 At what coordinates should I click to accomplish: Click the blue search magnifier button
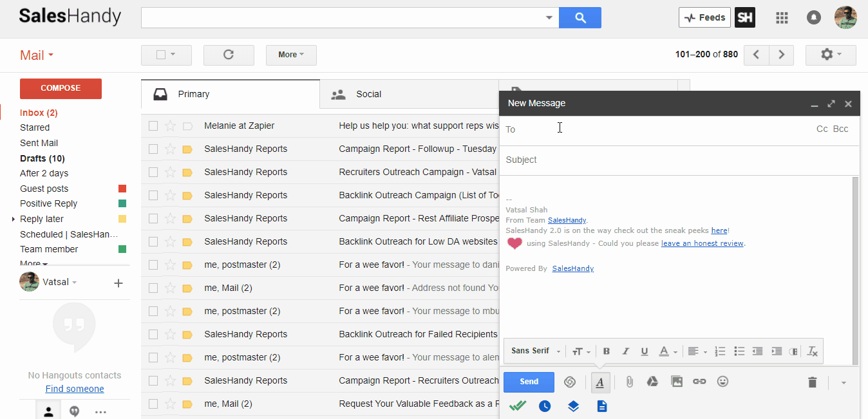click(580, 17)
